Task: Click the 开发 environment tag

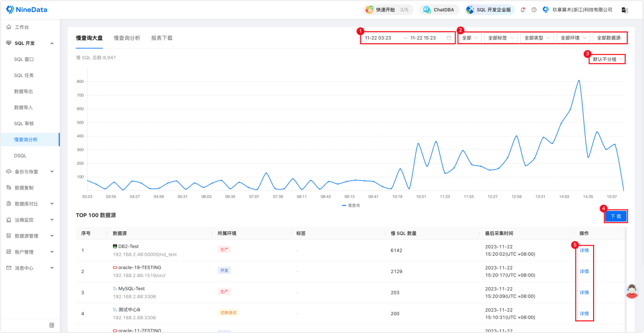Action: tap(224, 270)
